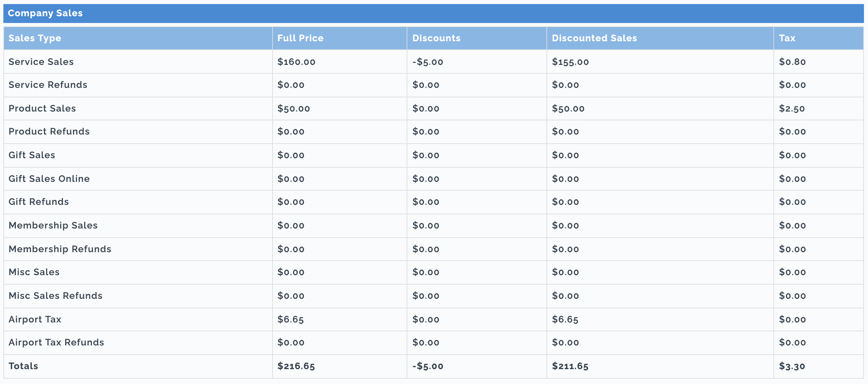Screen dimensions: 868x384
Task: Select the Service Sales row label
Action: point(41,62)
